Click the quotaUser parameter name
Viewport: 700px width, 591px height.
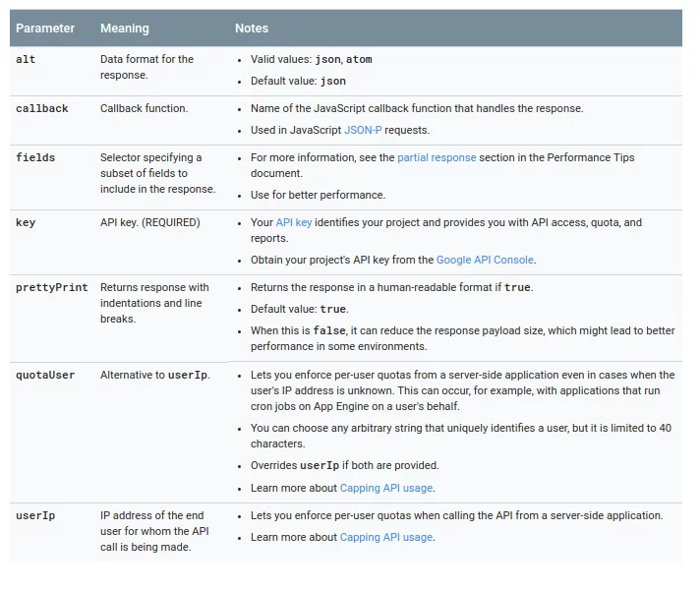click(45, 375)
